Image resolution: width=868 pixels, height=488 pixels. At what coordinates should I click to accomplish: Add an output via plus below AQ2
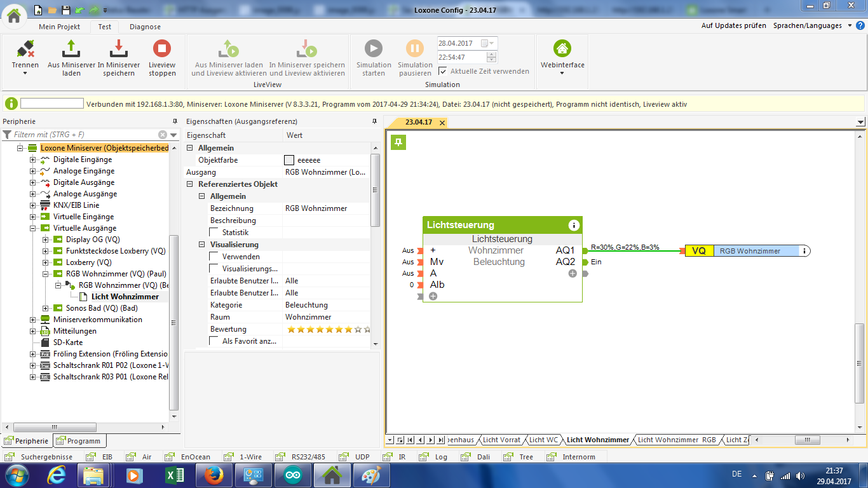pyautogui.click(x=573, y=273)
